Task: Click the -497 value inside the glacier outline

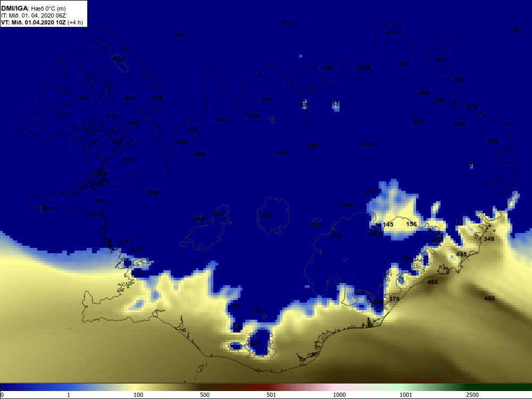Action: 267,215
